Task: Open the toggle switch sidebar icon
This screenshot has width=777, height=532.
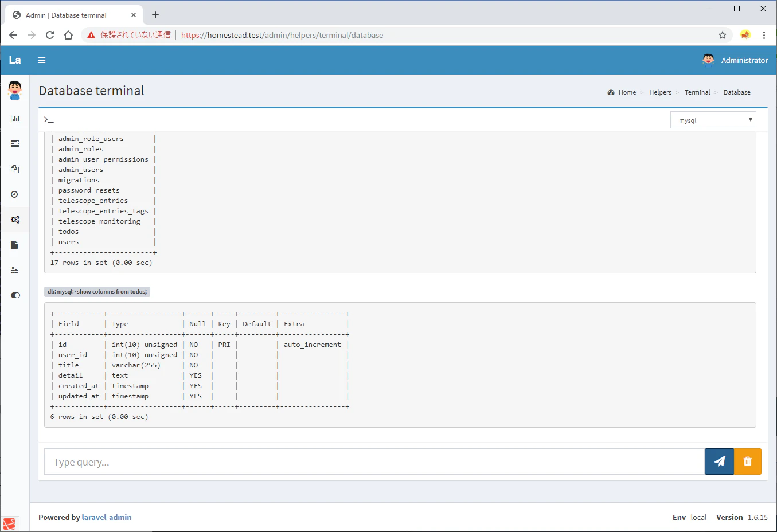Action: tap(15, 295)
